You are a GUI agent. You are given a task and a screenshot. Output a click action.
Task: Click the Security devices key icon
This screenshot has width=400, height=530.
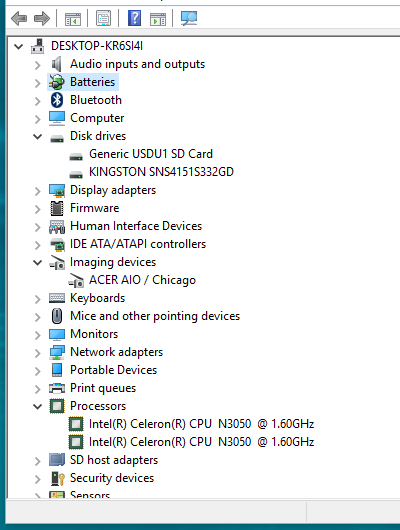[57, 478]
